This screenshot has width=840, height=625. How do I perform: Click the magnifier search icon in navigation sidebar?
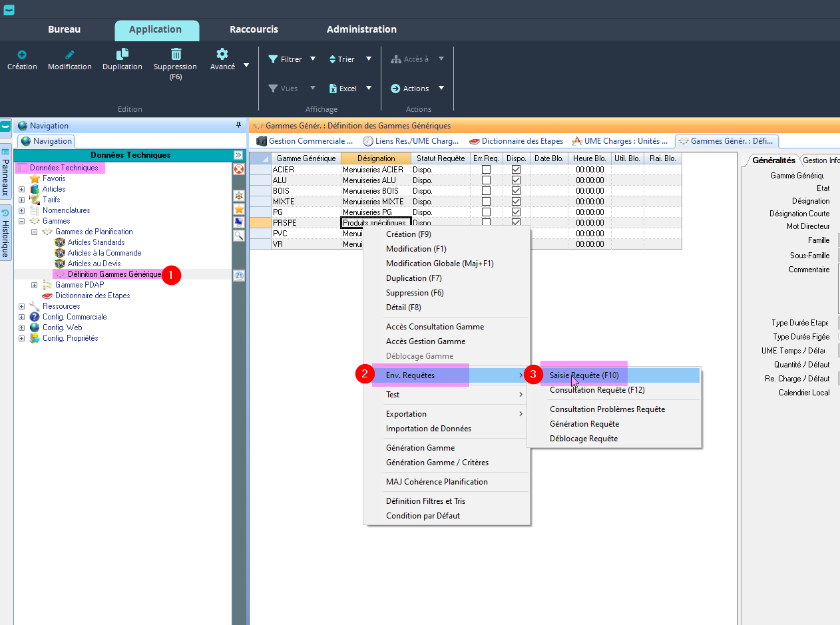(x=239, y=235)
